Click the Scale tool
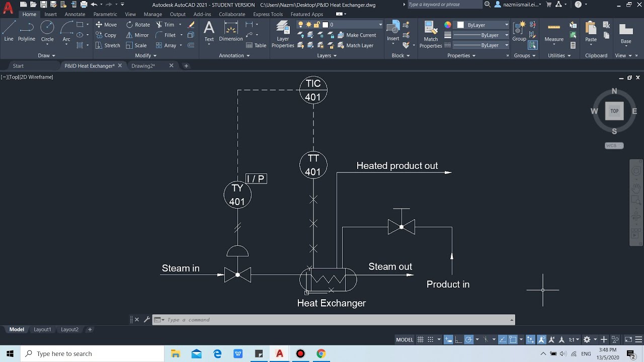 click(136, 45)
